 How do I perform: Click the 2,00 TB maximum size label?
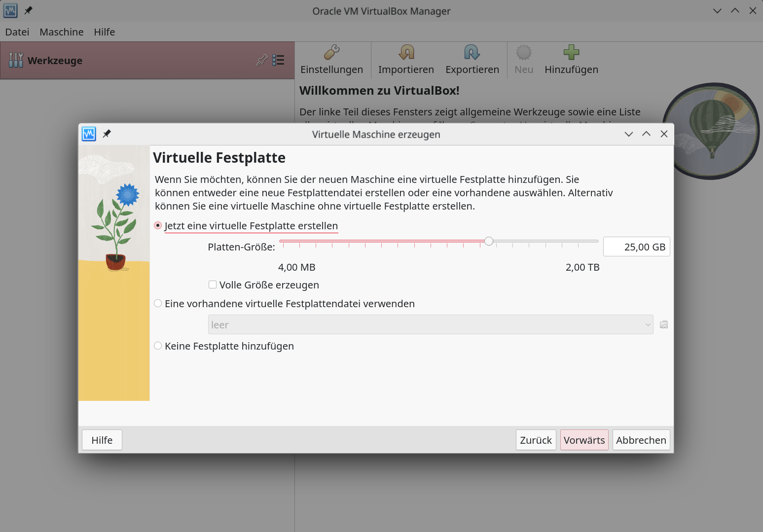pos(582,267)
